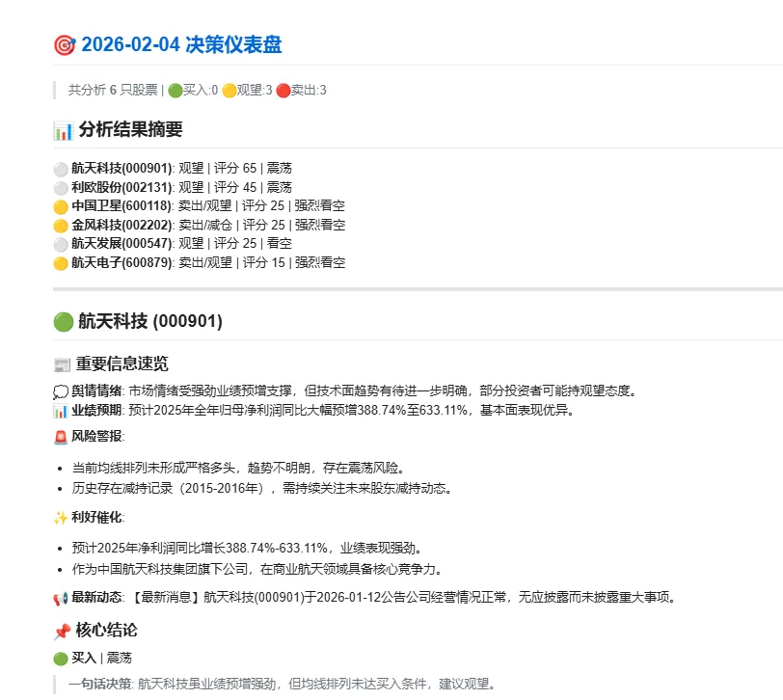
Task: Click the 航天科技 (000901) section heading
Action: (x=150, y=321)
